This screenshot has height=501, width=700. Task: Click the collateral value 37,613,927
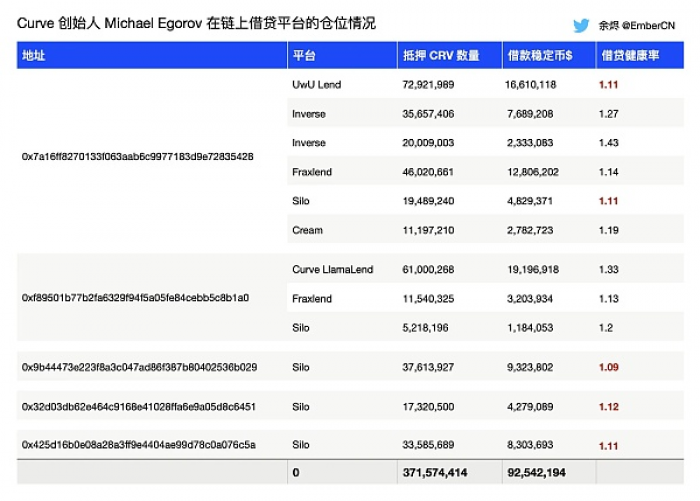point(428,367)
